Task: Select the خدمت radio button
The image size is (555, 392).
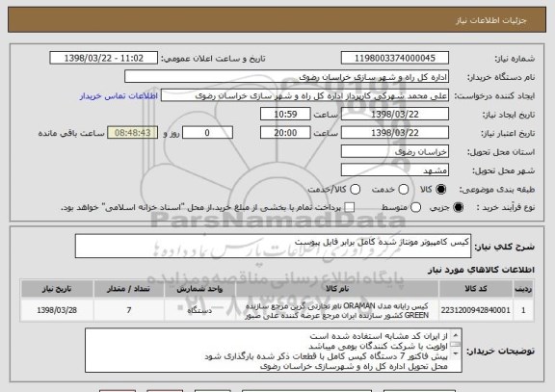Action: point(404,190)
